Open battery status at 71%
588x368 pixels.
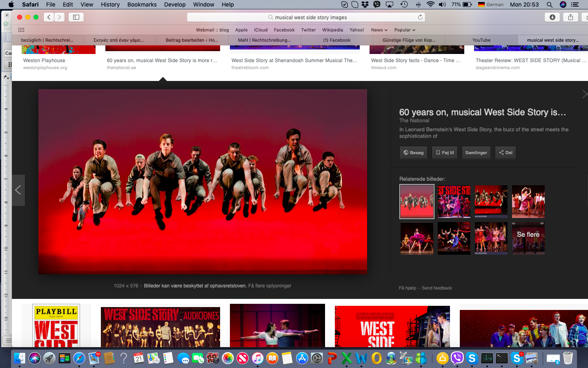pyautogui.click(x=461, y=4)
